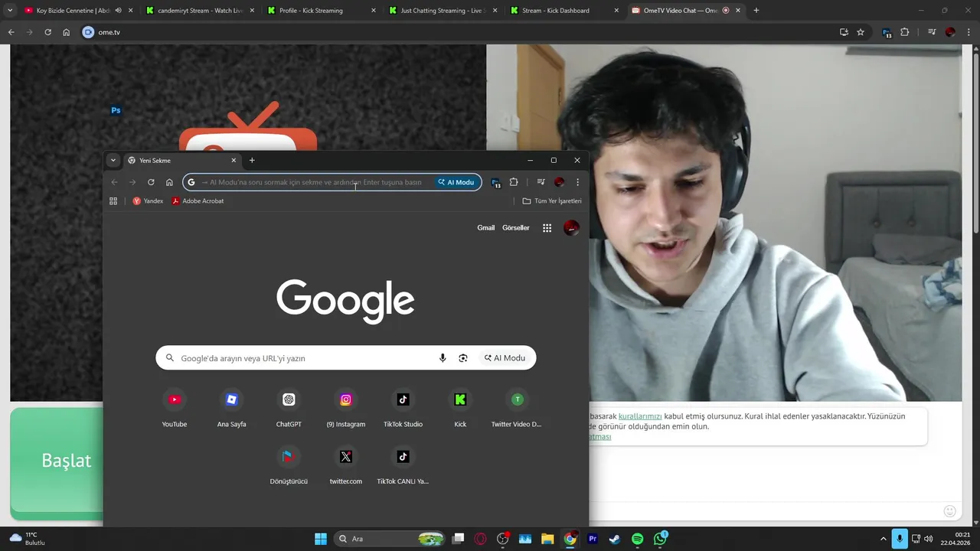Image resolution: width=980 pixels, height=551 pixels.
Task: Click the install app icon in the ome.tv address bar
Action: pos(844,32)
